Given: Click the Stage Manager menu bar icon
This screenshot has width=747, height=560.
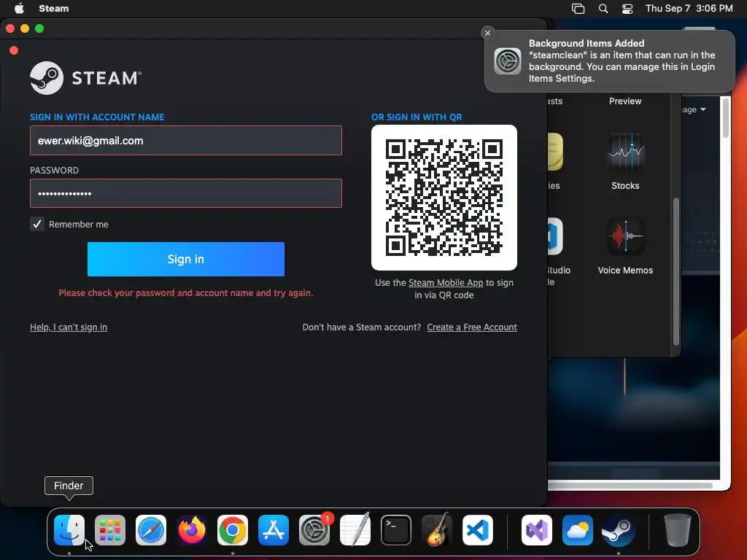Looking at the screenshot, I should (578, 9).
